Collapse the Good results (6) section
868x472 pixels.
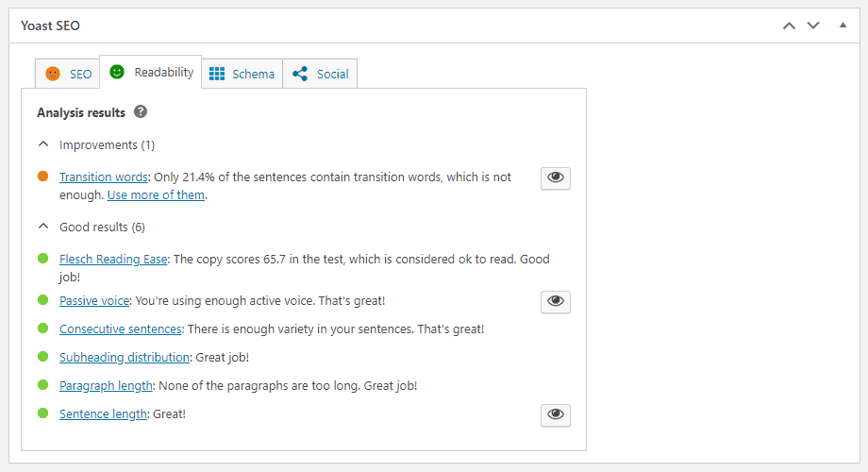[92, 228]
